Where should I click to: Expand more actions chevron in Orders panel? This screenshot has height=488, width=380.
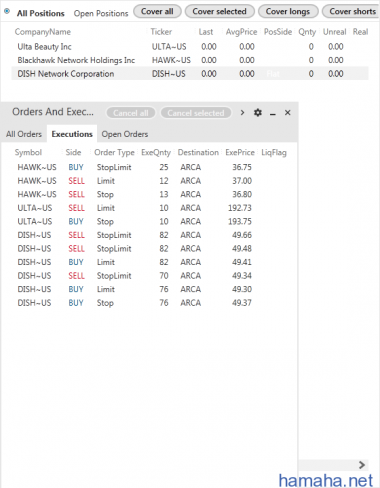242,113
